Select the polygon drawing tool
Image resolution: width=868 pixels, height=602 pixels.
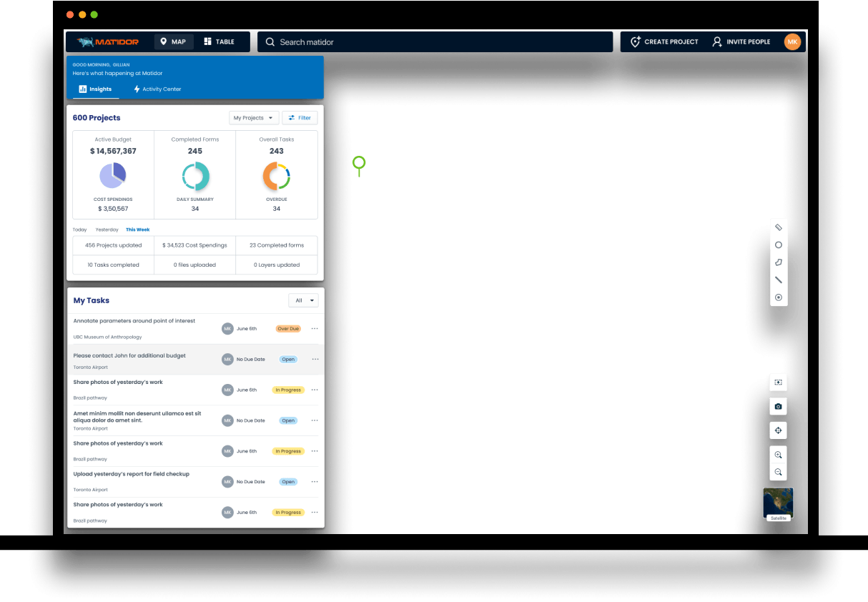pos(779,262)
